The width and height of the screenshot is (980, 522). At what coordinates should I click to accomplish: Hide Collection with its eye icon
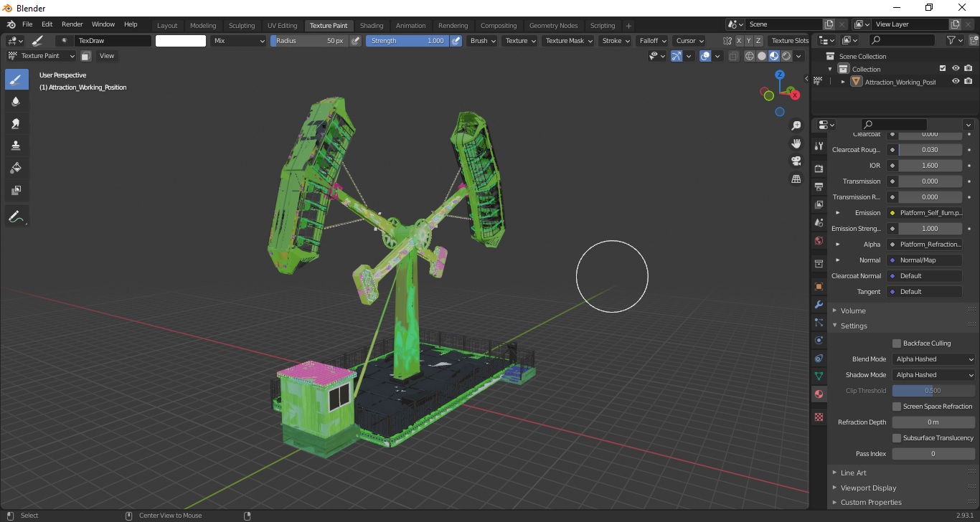pyautogui.click(x=956, y=69)
